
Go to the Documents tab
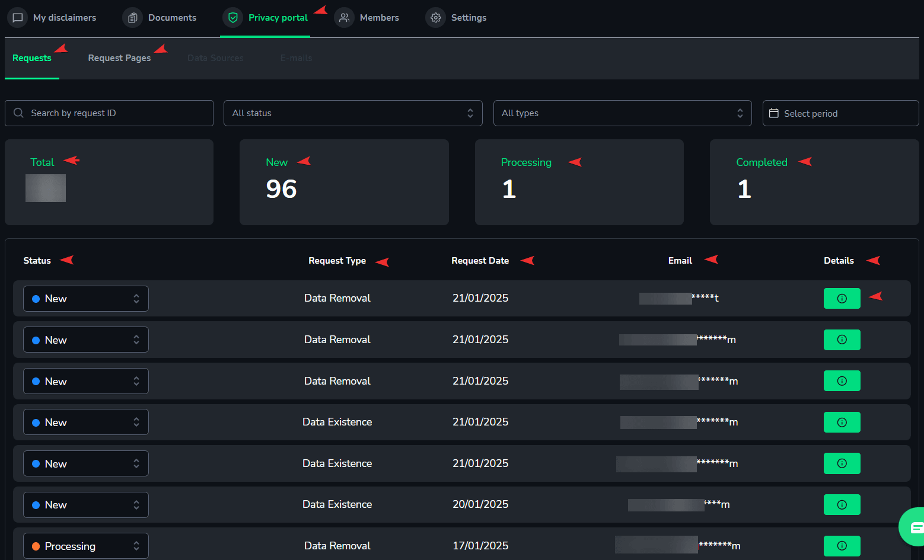click(x=160, y=18)
